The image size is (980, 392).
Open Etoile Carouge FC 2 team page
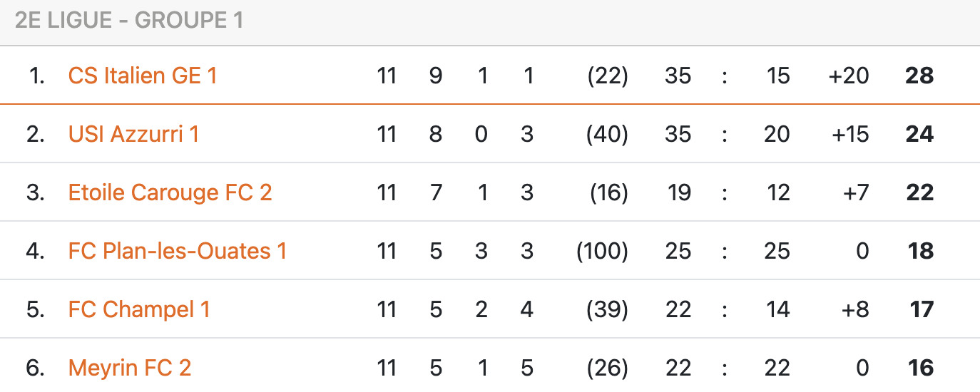[170, 192]
